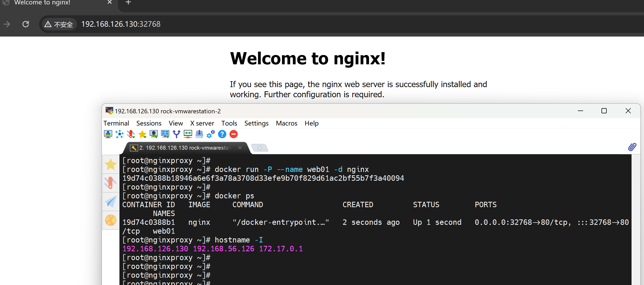The height and width of the screenshot is (285, 644).
Task: Open the Servers network icon
Action: click(x=120, y=134)
